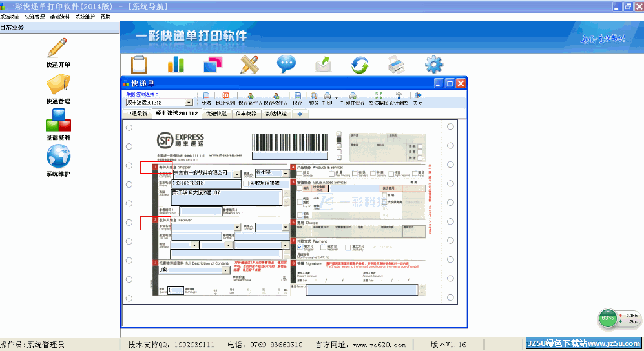Click shipper phone field 13316678318
The image size is (644, 351).
tap(206, 183)
